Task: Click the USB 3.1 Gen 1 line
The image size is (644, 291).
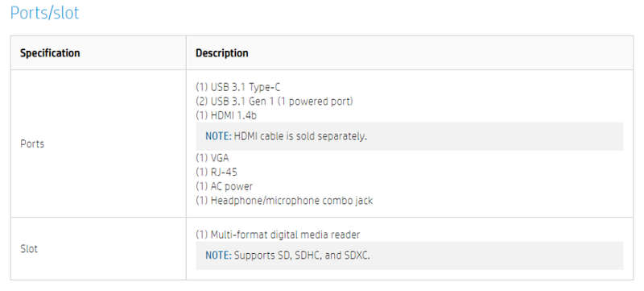Action: 275,101
